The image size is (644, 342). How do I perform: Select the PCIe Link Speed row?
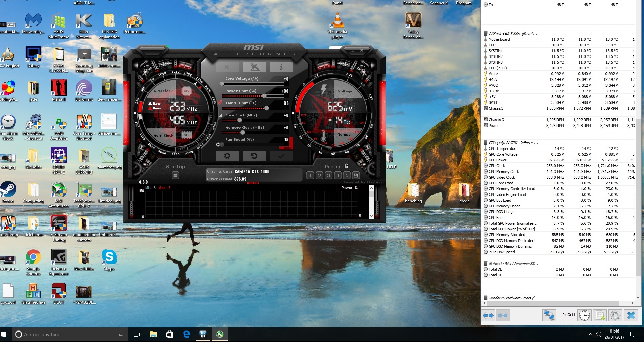pos(559,252)
